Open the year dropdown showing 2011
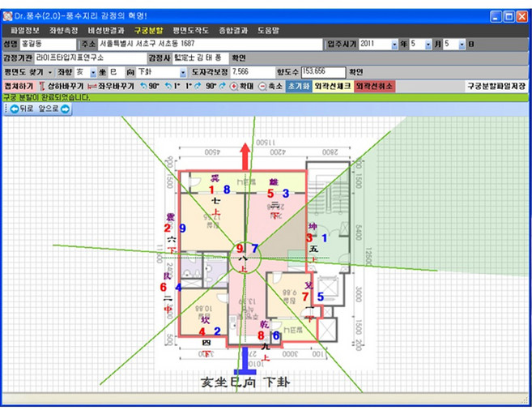 tap(394, 45)
